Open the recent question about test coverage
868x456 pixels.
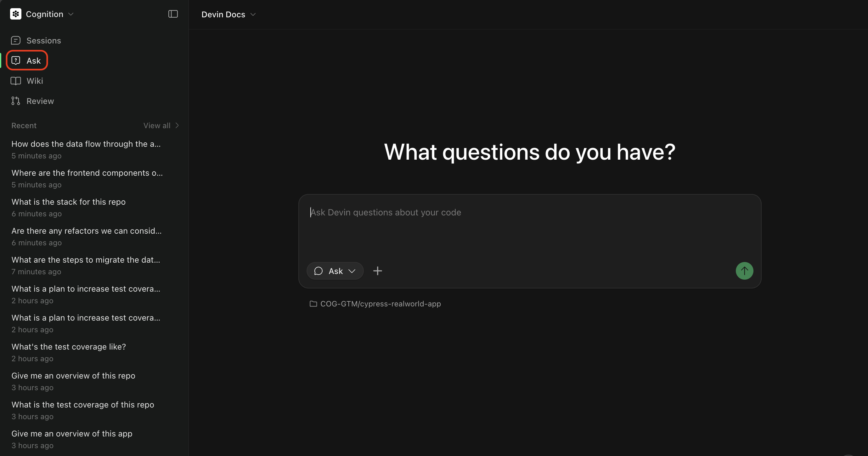click(x=68, y=346)
